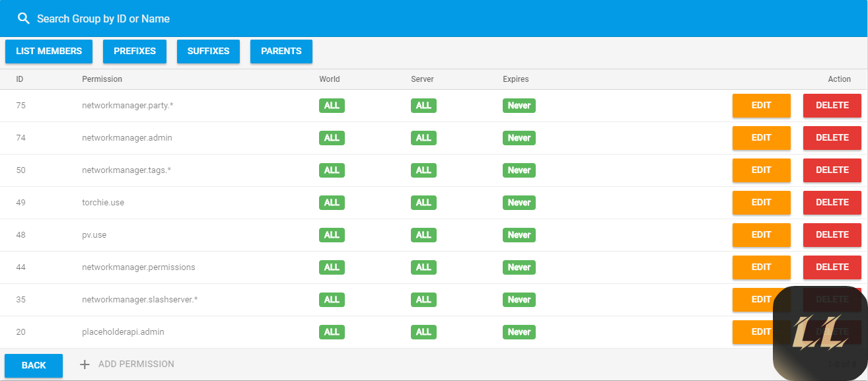
Task: Sort by the Permission column header
Action: (102, 79)
